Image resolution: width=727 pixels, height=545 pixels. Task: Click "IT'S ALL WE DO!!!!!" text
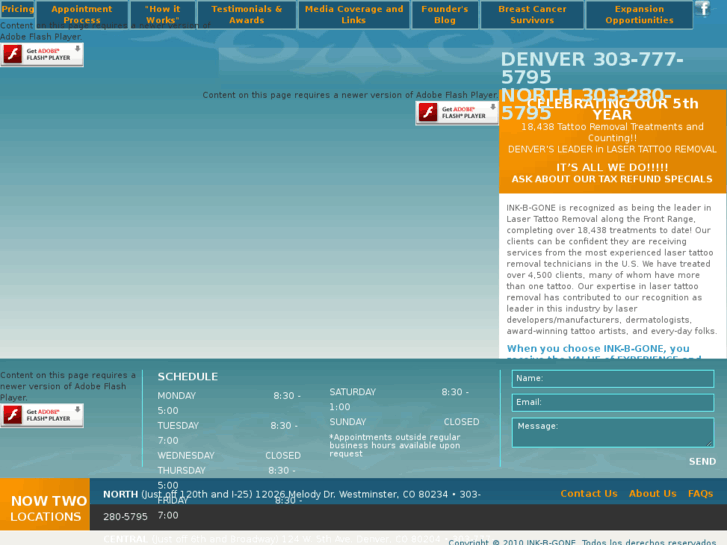pos(612,167)
